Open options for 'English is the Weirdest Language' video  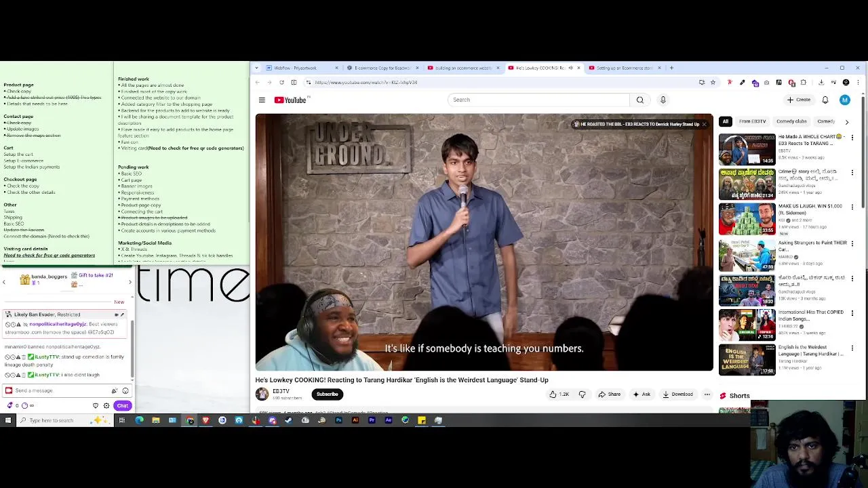tap(852, 348)
